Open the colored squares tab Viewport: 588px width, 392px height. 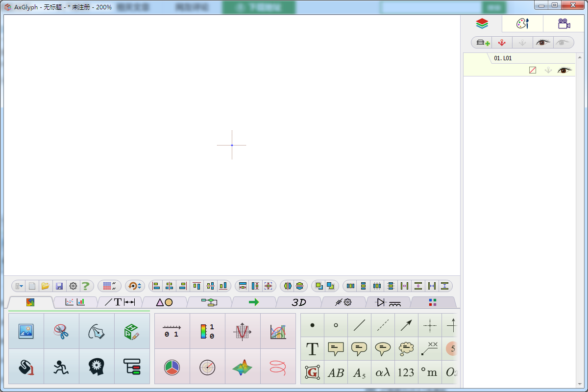[x=433, y=302]
